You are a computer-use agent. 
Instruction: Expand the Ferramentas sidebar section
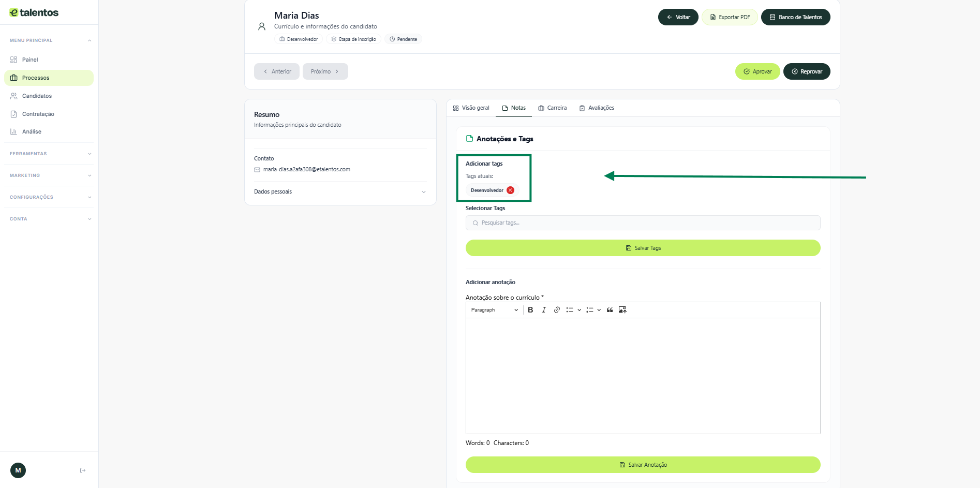coord(49,154)
